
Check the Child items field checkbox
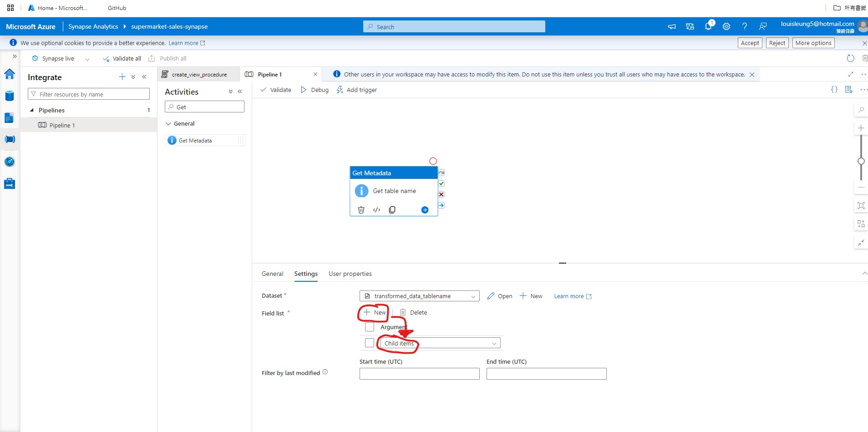click(369, 343)
